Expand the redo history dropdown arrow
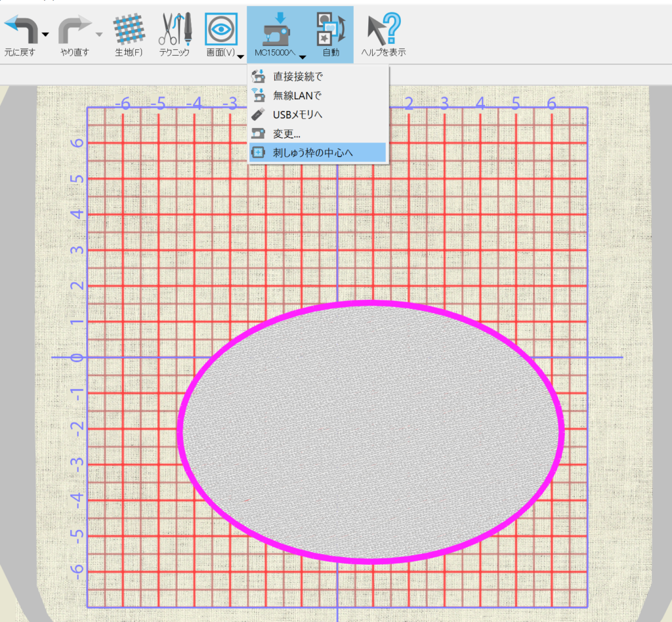Viewport: 672px width, 622px height. (99, 35)
